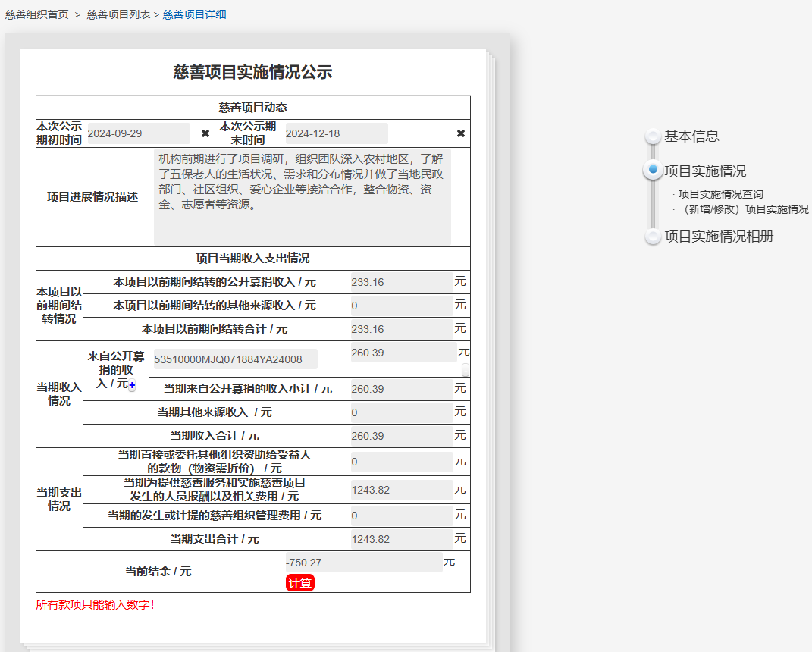This screenshot has width=812, height=652.
Task: Click the start date field 2024-09-29
Action: coord(138,133)
